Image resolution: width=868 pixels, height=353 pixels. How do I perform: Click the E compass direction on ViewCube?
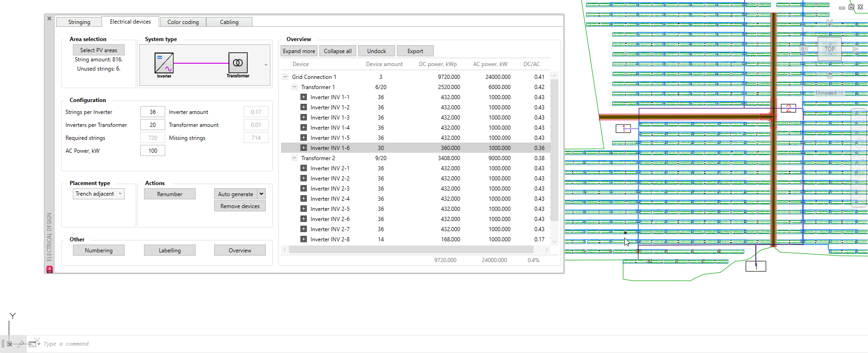coord(856,49)
